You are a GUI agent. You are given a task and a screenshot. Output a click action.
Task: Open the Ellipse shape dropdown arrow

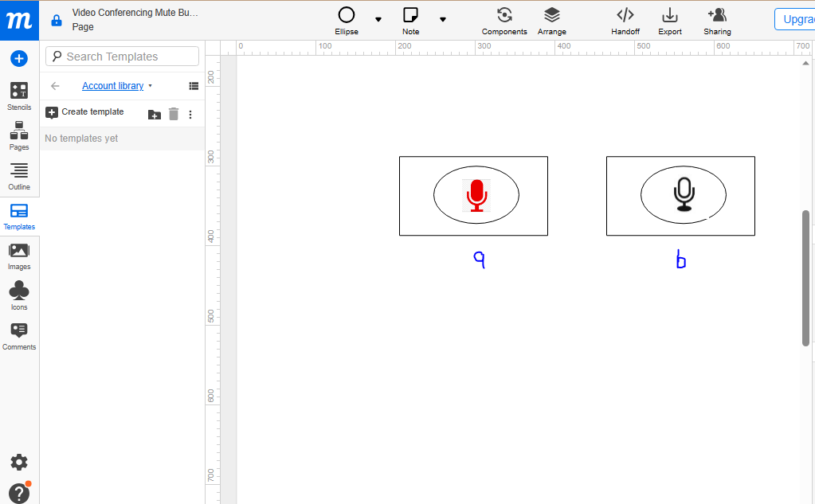point(377,20)
